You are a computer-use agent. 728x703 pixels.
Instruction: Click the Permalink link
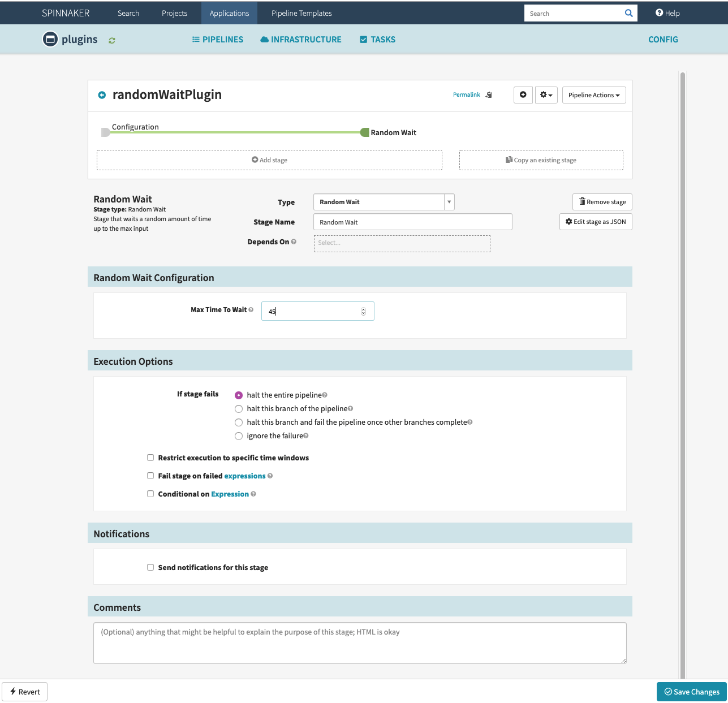[467, 94]
